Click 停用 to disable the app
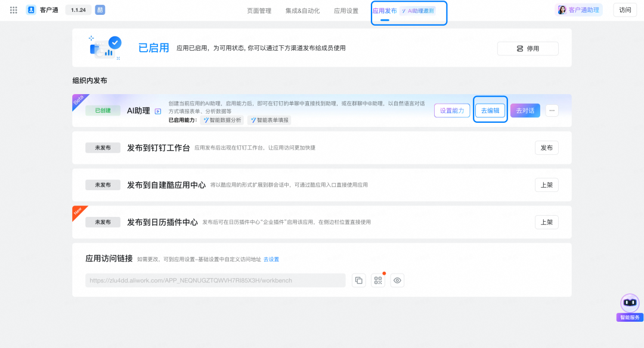 click(528, 48)
